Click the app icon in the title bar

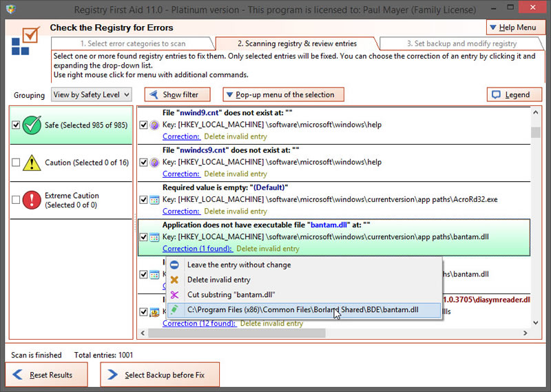[x=10, y=8]
